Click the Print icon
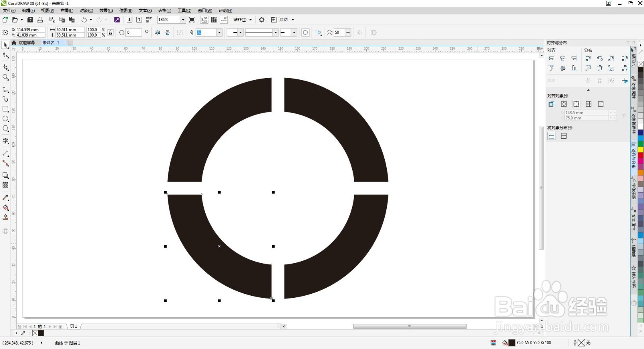644x349 pixels. (x=40, y=20)
